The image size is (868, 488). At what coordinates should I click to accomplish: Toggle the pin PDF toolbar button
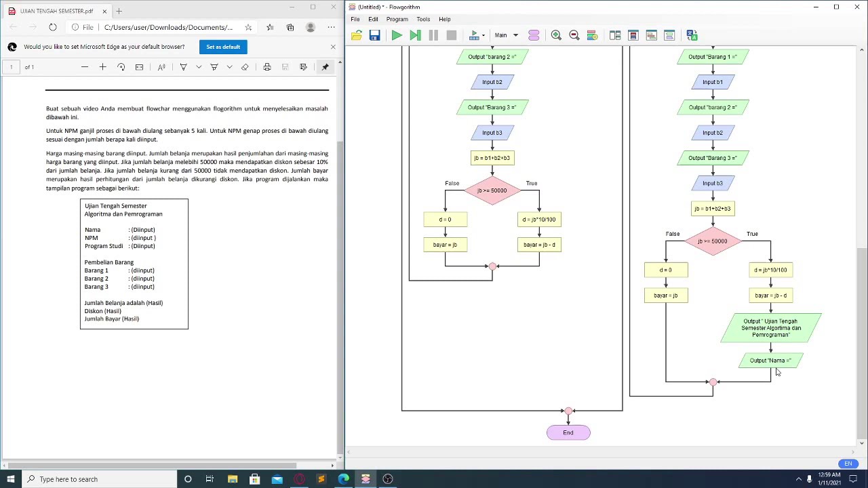pos(325,67)
